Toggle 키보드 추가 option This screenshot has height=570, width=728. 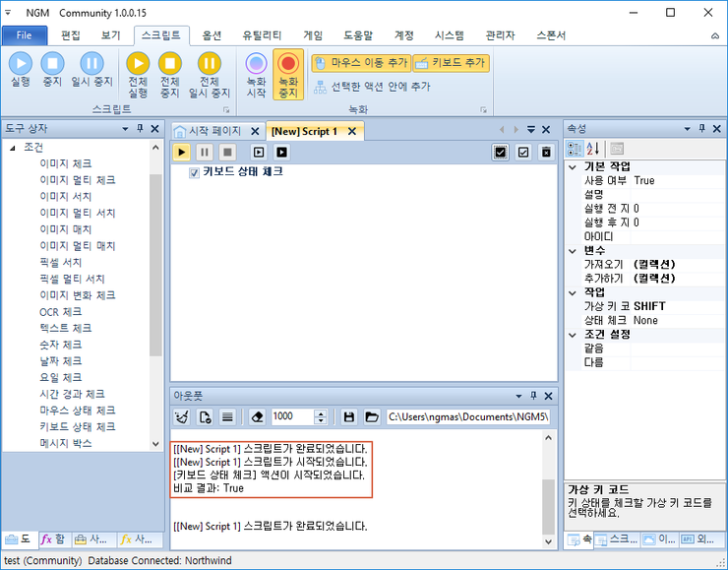point(451,63)
